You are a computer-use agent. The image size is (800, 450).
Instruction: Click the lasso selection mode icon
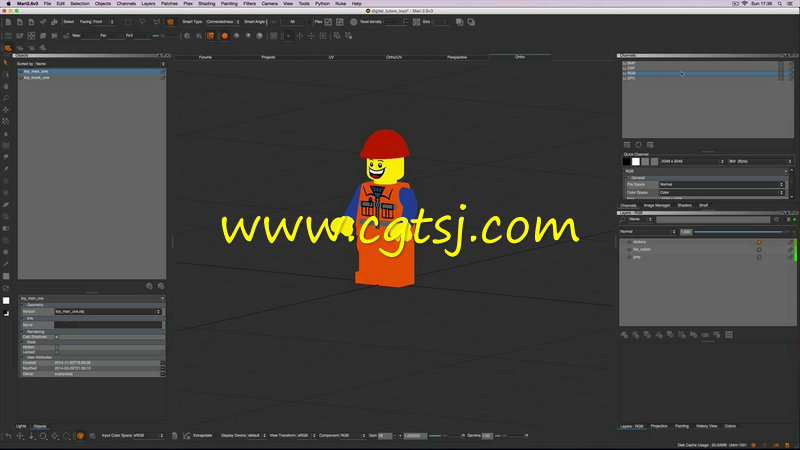click(142, 22)
